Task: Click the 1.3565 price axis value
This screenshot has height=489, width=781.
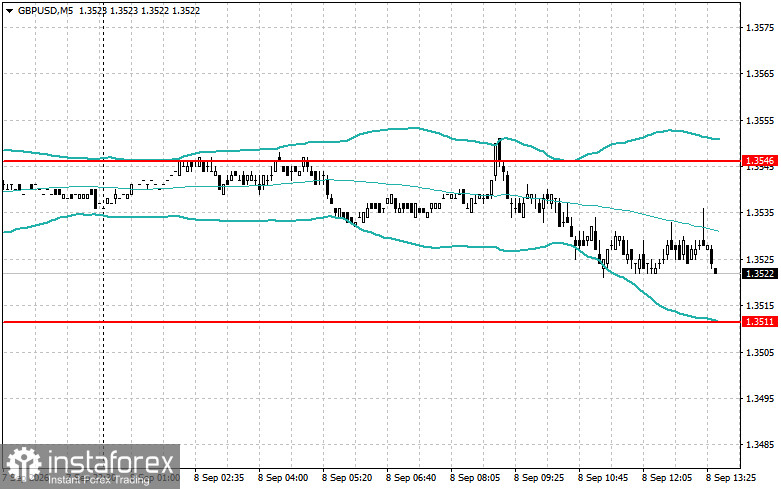Action: (760, 74)
